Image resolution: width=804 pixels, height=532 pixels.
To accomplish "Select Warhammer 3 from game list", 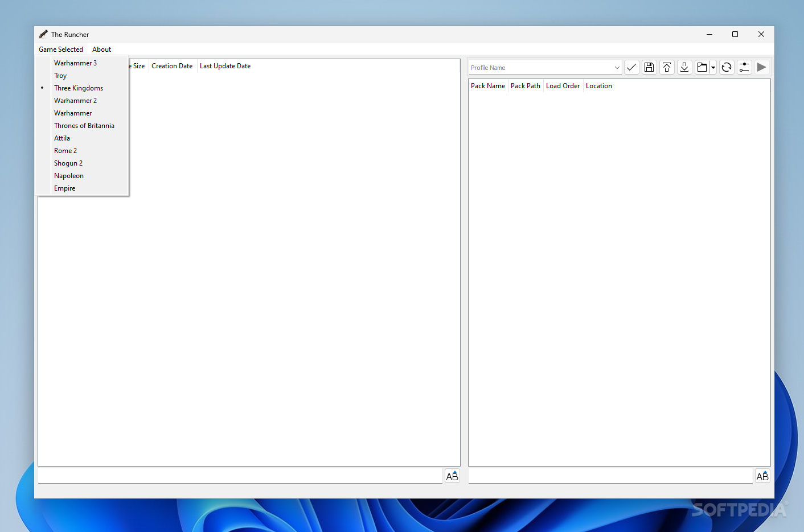I will tap(83, 63).
